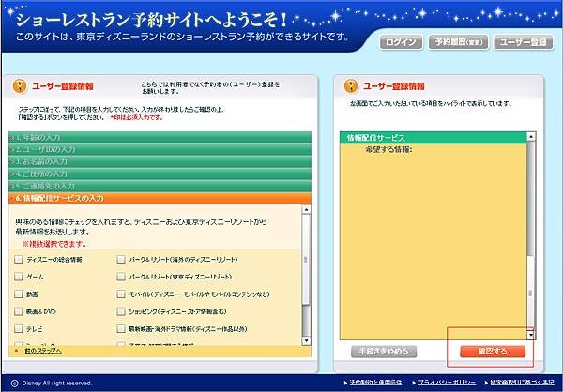Image resolution: width=563 pixels, height=392 pixels.
Task: Click the ショーレストラン予約サイトへようこそ！ title
Action: point(151,21)
